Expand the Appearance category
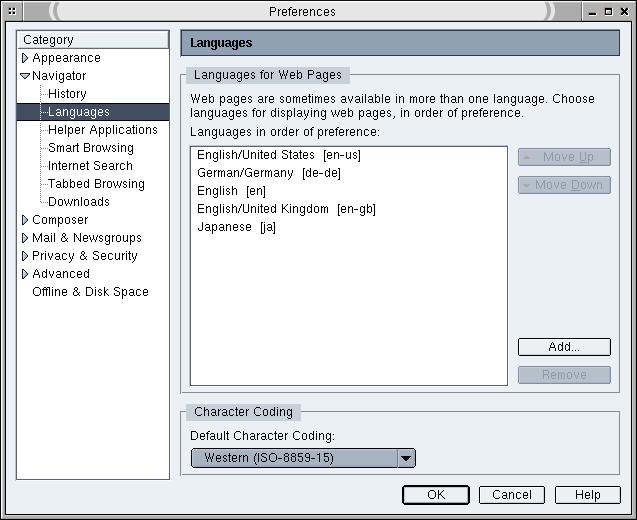This screenshot has width=637, height=520. 25,58
